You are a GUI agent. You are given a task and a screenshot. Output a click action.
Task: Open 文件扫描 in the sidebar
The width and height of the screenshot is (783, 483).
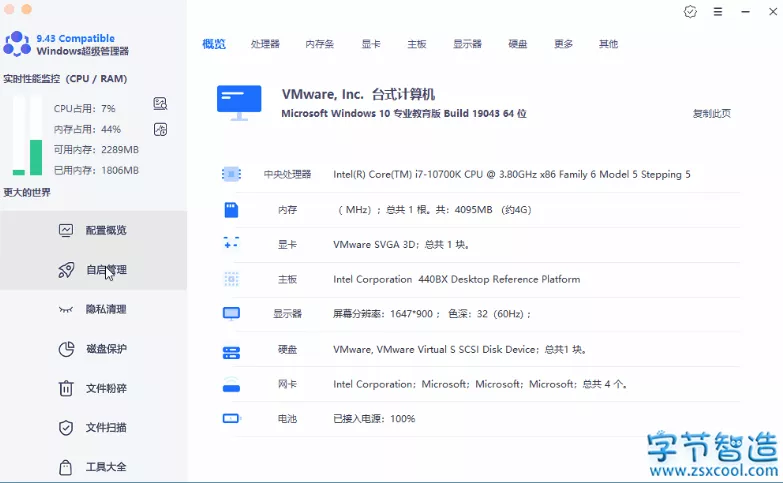(93, 428)
